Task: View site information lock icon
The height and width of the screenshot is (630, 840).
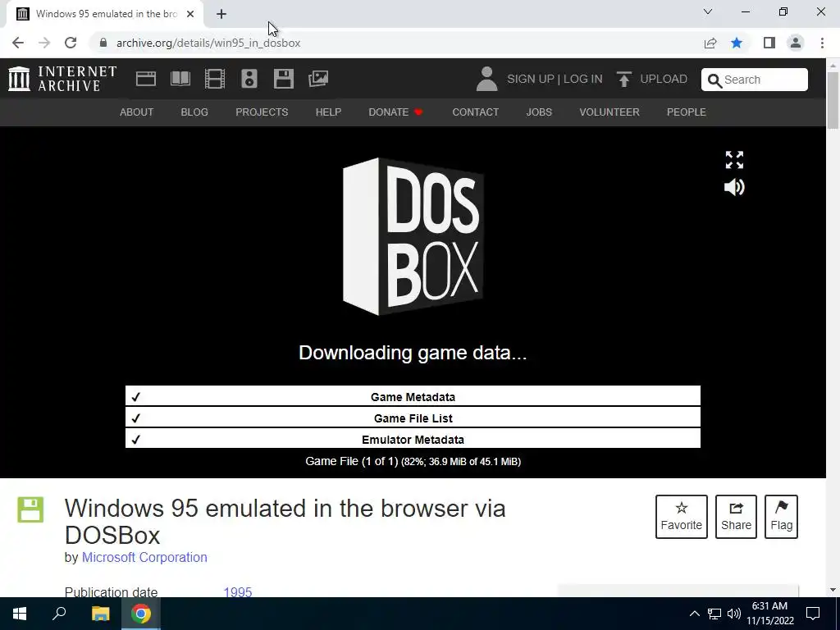Action: 103,43
